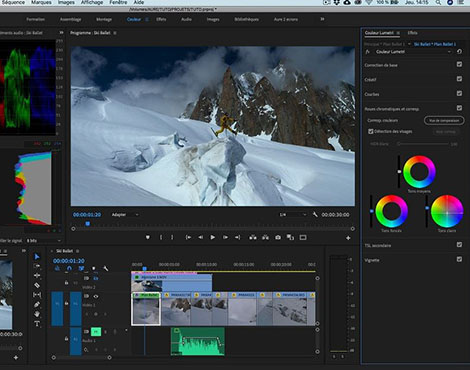Click the Mark In bracket button
This screenshot has width=470, height=370.
161,237
